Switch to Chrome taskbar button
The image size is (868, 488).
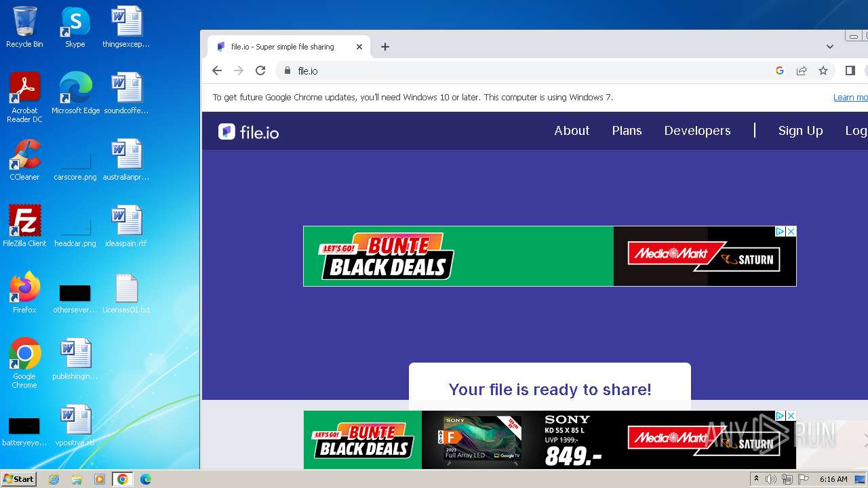(123, 479)
